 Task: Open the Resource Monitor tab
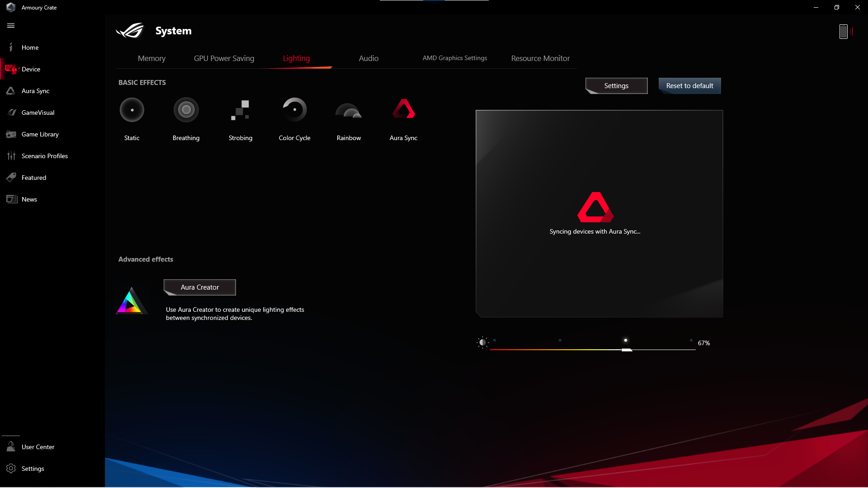coord(540,58)
